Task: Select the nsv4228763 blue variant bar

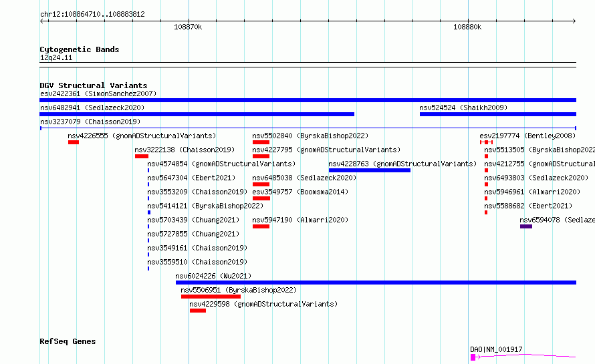Action: point(370,170)
